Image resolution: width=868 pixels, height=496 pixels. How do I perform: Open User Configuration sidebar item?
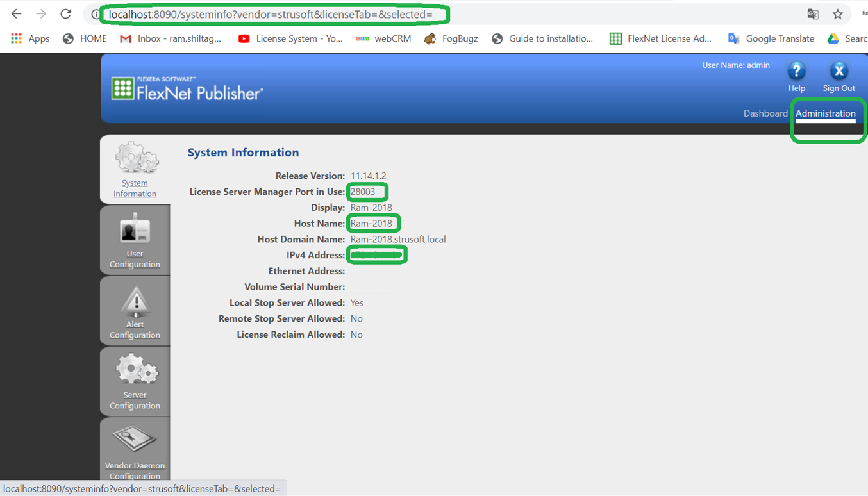(x=135, y=240)
